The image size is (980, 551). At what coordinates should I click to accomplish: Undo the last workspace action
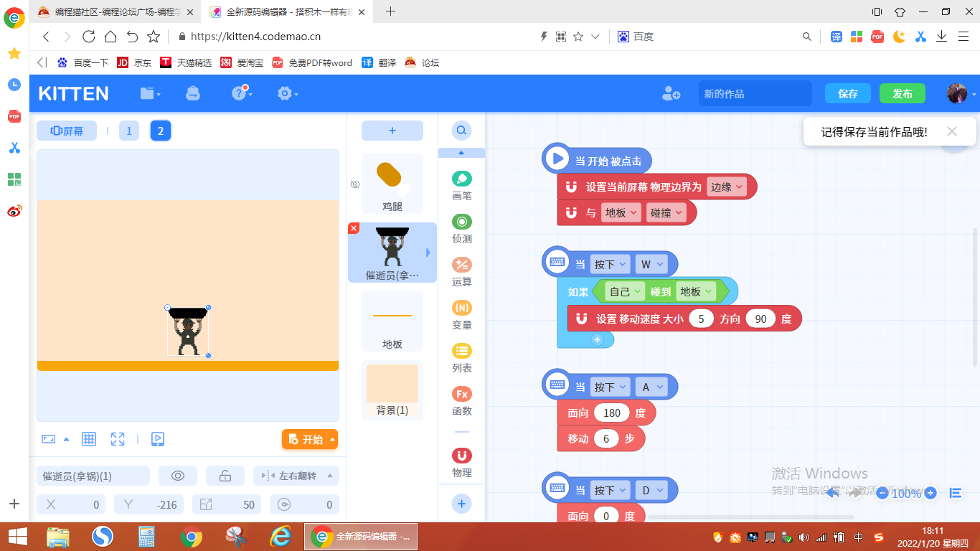833,493
